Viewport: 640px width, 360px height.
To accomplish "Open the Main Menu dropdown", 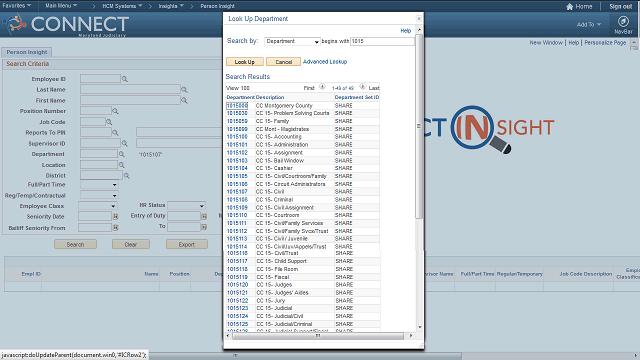I will point(61,6).
